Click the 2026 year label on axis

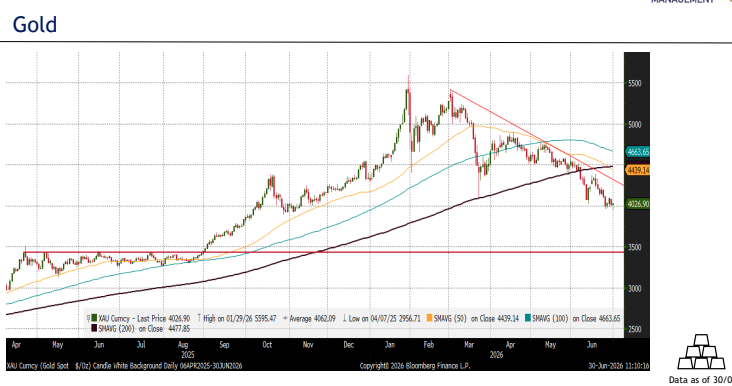[496, 355]
